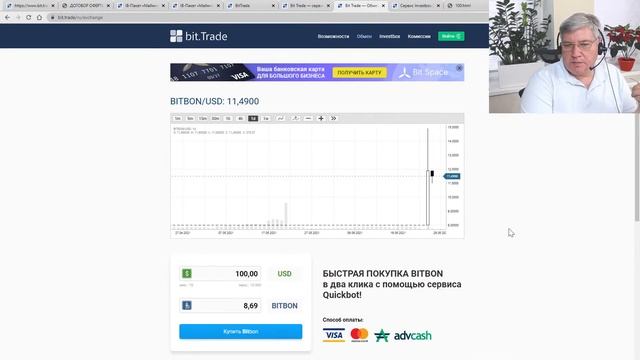The image size is (640, 360).
Task: Zoom in the chart with plus icon
Action: tap(321, 118)
